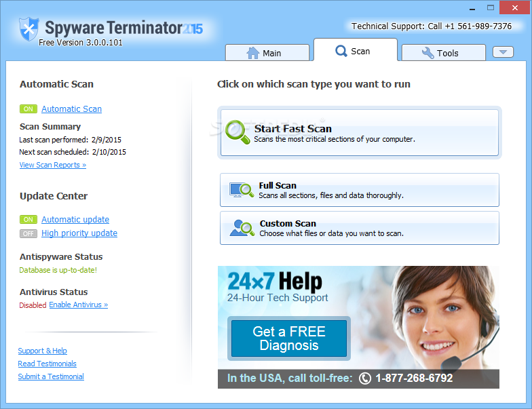The width and height of the screenshot is (532, 409).
Task: Click the toll-free number 1-877-268-6792
Action: 414,378
